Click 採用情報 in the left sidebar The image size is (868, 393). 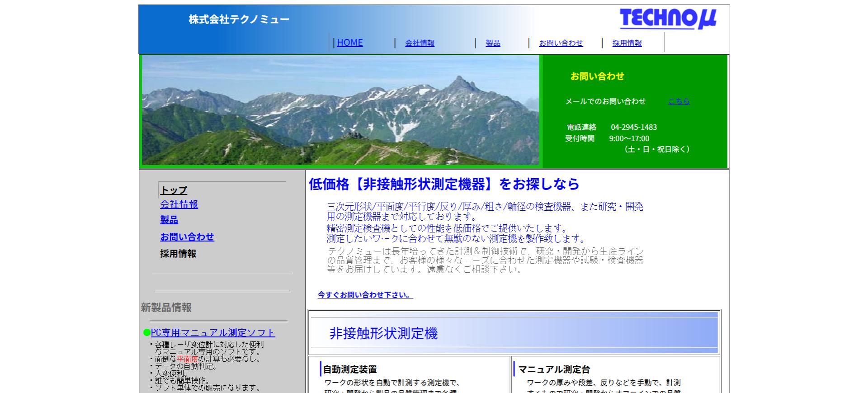point(178,253)
